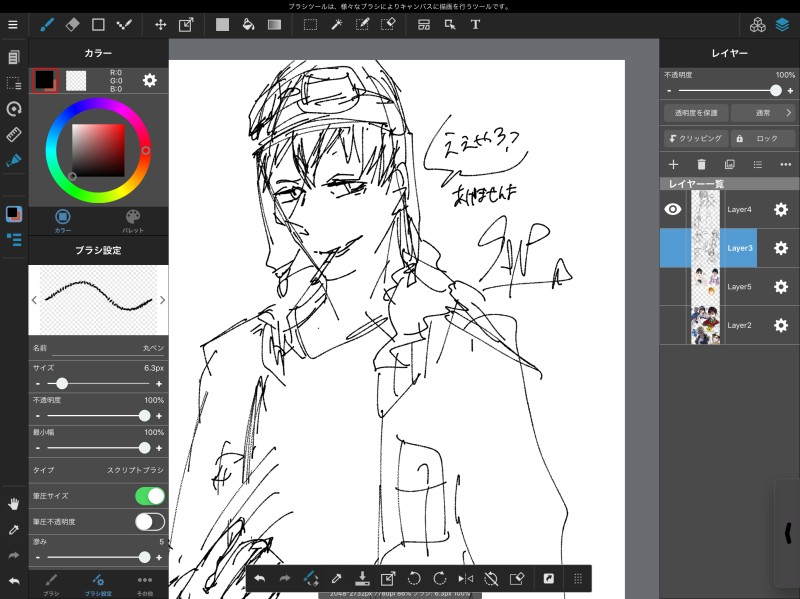Viewport: 800px width, 599px height.
Task: Open the materials cubes panel
Action: click(758, 24)
